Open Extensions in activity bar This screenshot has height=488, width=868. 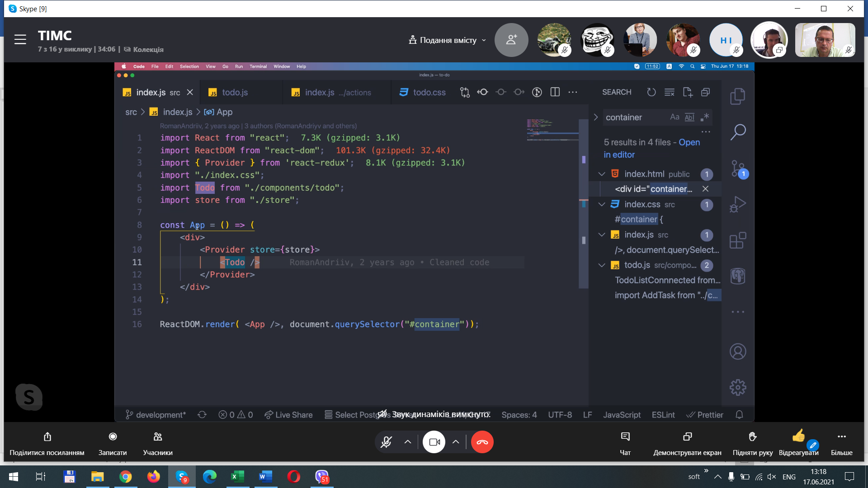click(738, 240)
